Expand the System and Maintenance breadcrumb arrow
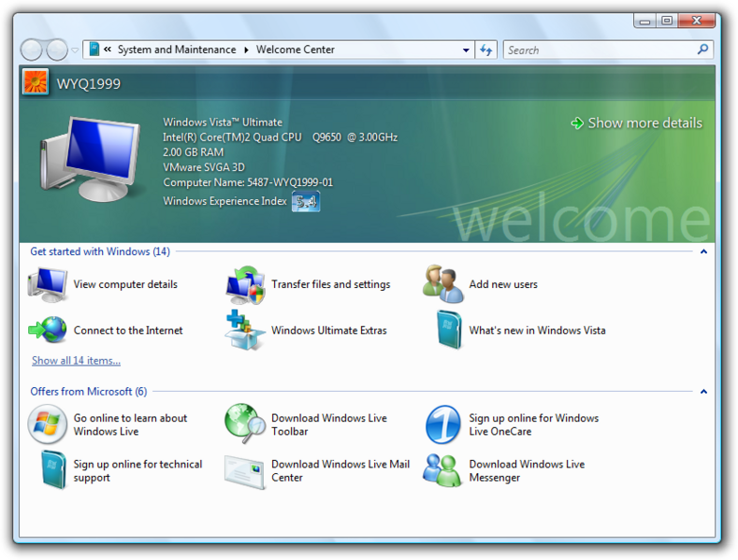738x560 pixels. point(246,50)
